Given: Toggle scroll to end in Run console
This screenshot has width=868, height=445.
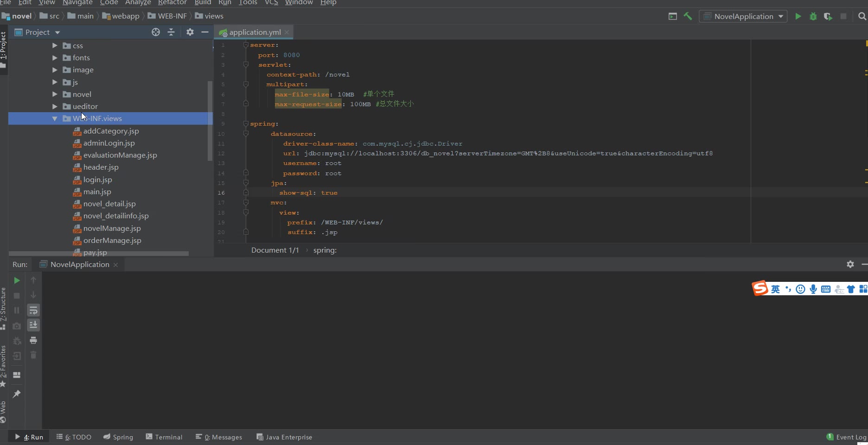Looking at the screenshot, I should 33,325.
